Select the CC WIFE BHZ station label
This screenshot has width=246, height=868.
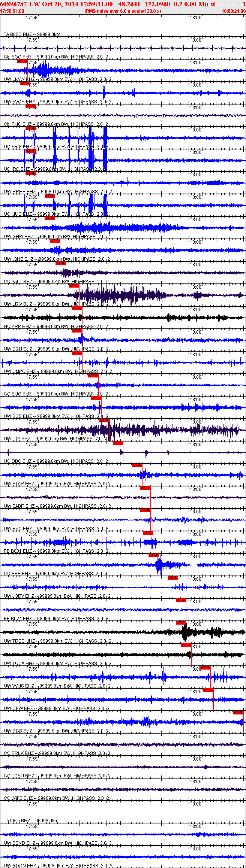(x=56, y=798)
